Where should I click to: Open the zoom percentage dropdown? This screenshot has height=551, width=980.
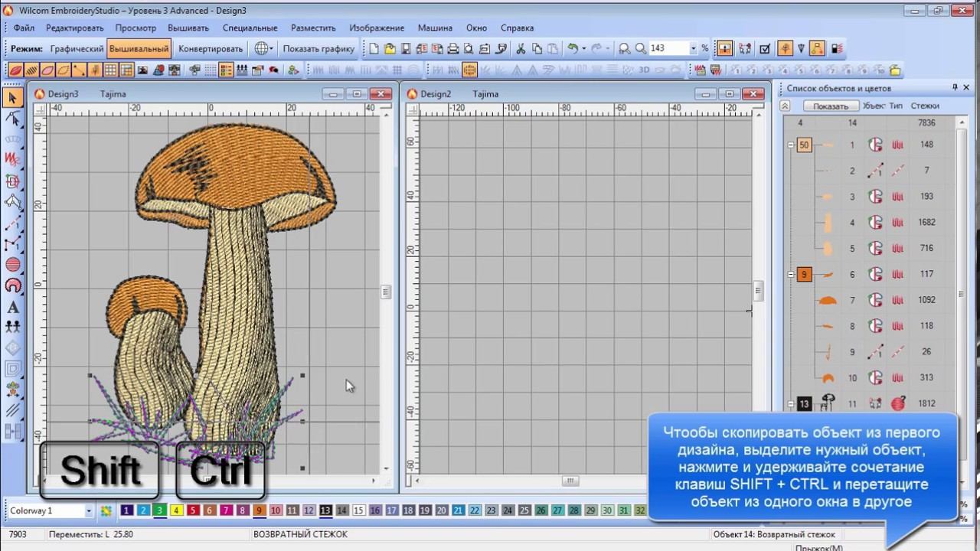click(694, 49)
